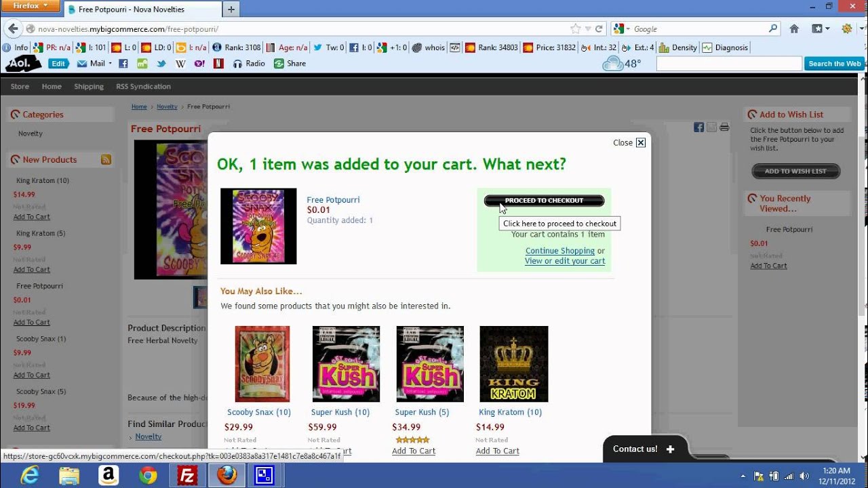Open FileZilla from the taskbar
The width and height of the screenshot is (868, 488).
(187, 476)
